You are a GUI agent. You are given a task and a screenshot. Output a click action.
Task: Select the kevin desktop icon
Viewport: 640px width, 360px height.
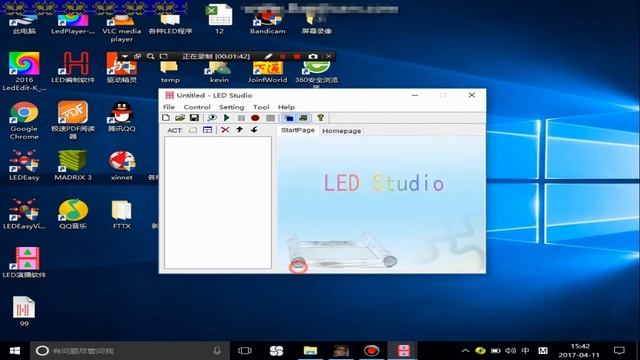(219, 72)
